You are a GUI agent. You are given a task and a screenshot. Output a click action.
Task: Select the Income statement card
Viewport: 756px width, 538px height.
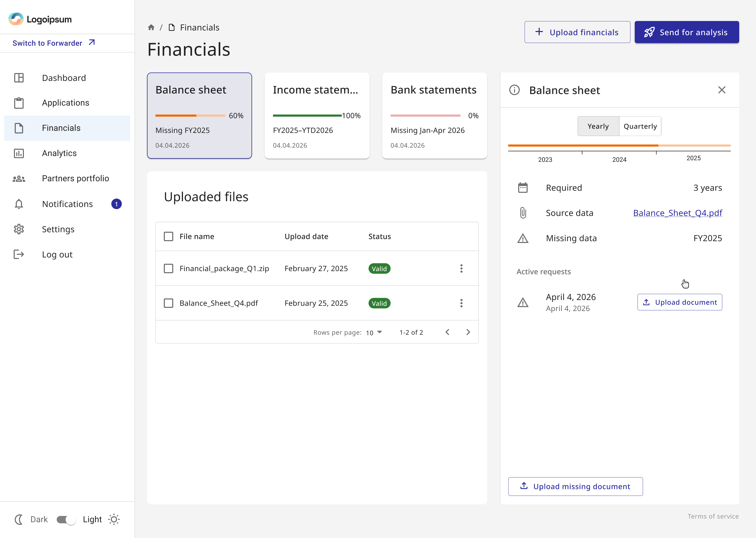pyautogui.click(x=317, y=116)
